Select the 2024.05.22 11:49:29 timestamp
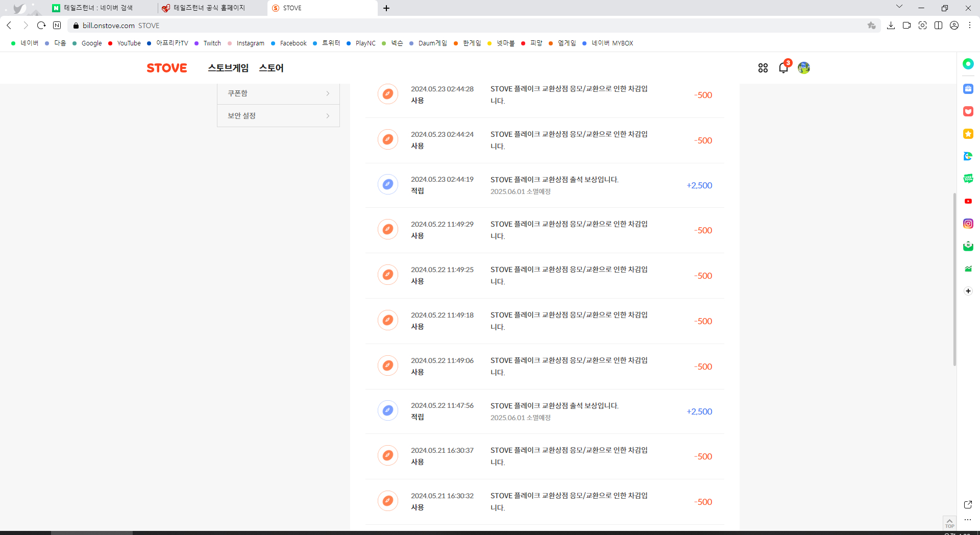The width and height of the screenshot is (980, 535). click(442, 224)
